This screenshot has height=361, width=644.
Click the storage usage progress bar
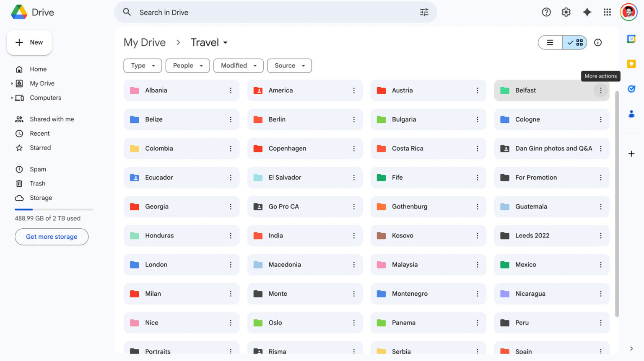[x=54, y=209]
